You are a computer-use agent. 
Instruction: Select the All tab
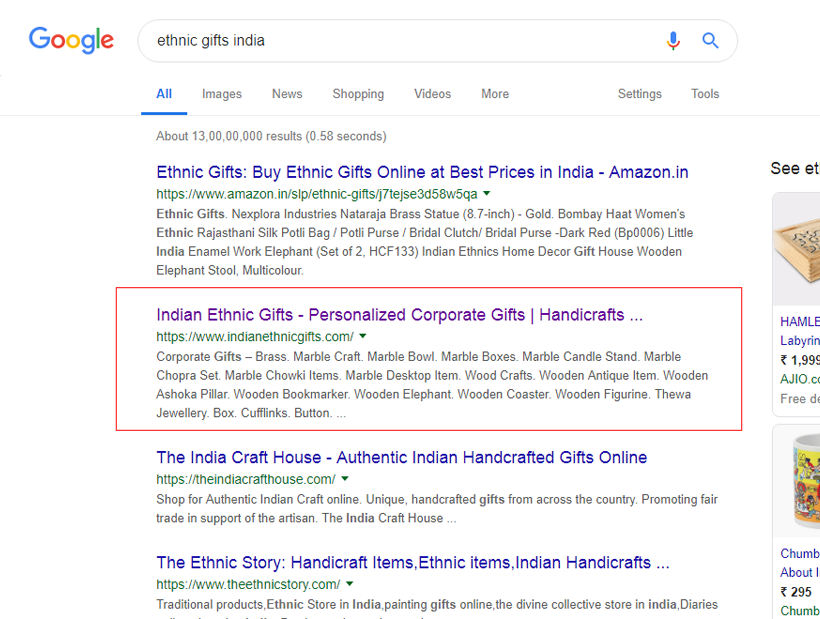164,94
